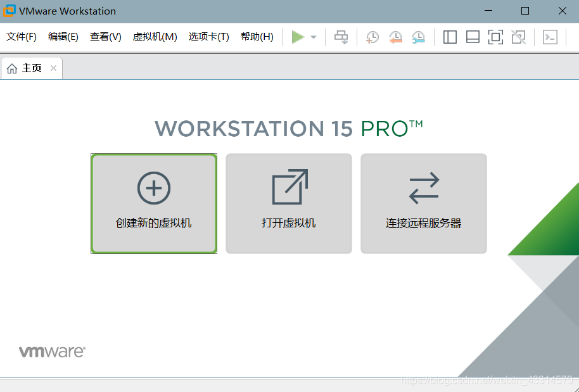Open the 查看(V) menu
579x392 pixels.
pyautogui.click(x=106, y=37)
